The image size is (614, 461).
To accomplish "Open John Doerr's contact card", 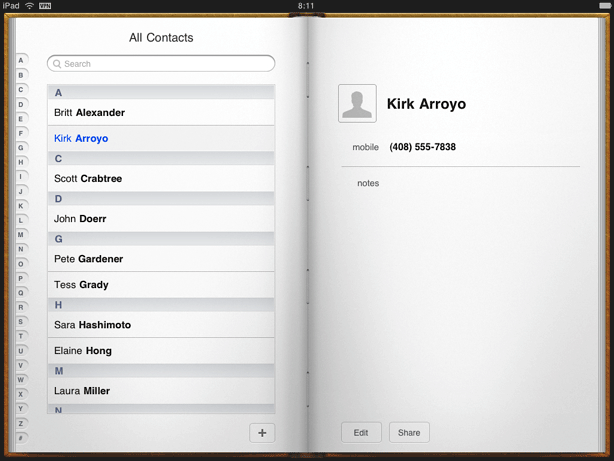I will point(160,219).
